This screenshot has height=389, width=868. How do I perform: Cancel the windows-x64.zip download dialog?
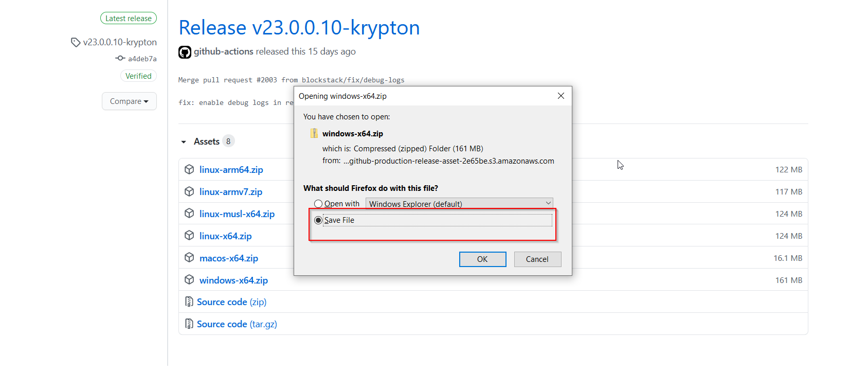pyautogui.click(x=537, y=259)
